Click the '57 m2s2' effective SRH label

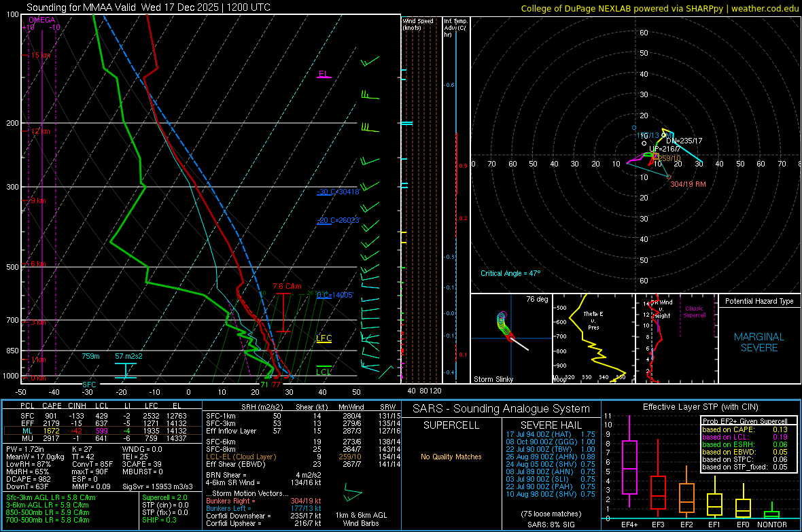point(129,356)
